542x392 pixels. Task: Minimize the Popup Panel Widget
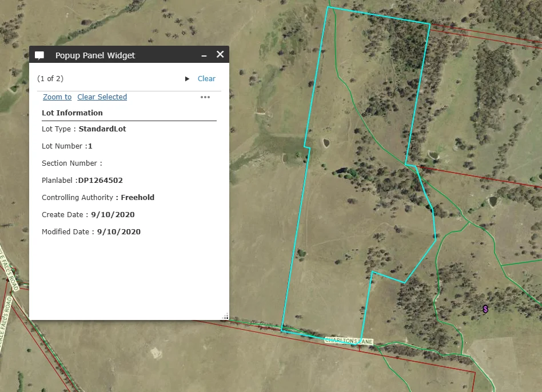[204, 55]
